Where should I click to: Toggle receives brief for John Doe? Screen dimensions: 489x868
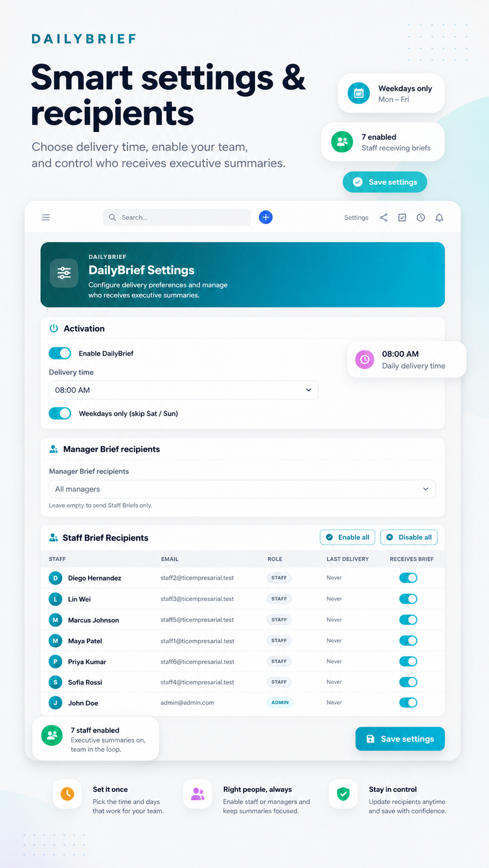[408, 702]
